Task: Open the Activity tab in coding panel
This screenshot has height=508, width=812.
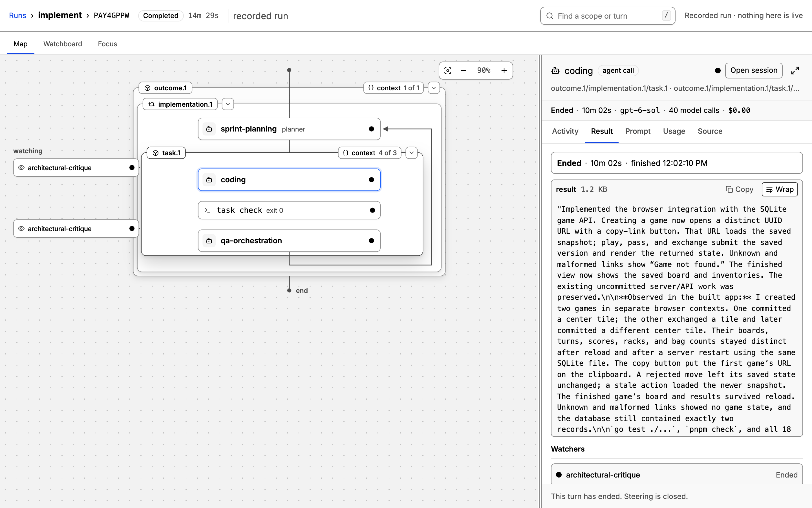Action: (x=565, y=131)
